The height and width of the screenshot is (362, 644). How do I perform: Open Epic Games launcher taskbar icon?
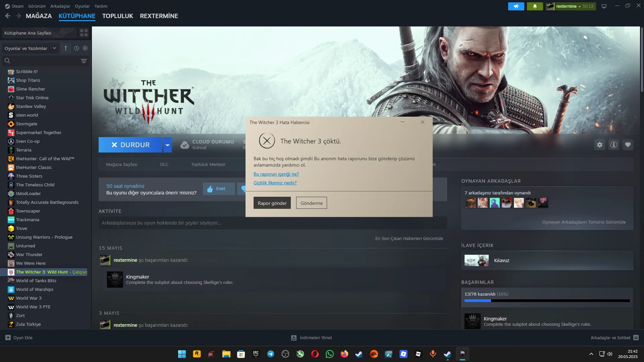[x=256, y=354]
